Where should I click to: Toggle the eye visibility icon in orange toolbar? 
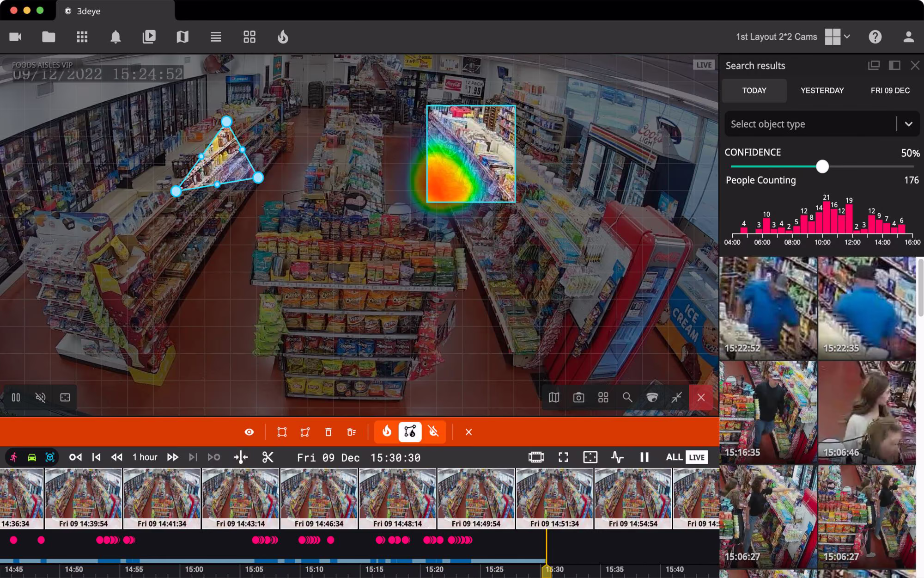point(249,432)
